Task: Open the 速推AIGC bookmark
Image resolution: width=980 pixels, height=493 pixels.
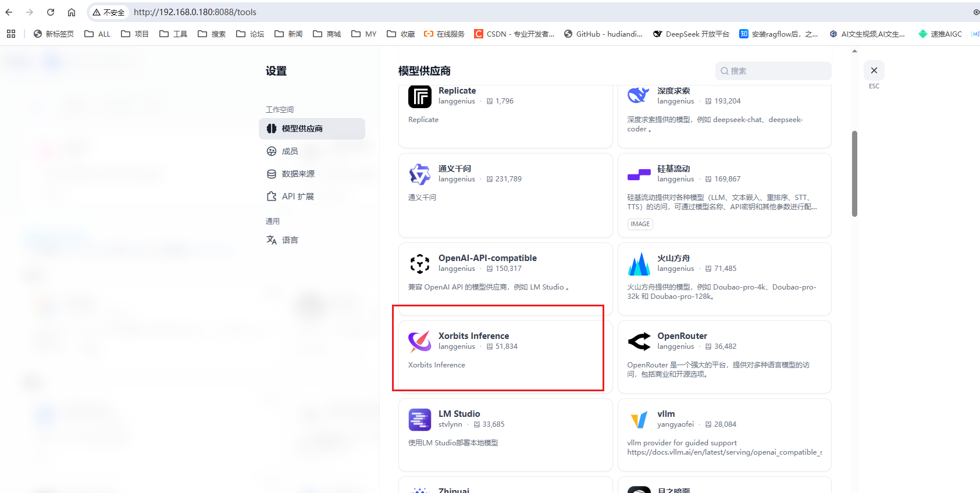Action: point(940,34)
